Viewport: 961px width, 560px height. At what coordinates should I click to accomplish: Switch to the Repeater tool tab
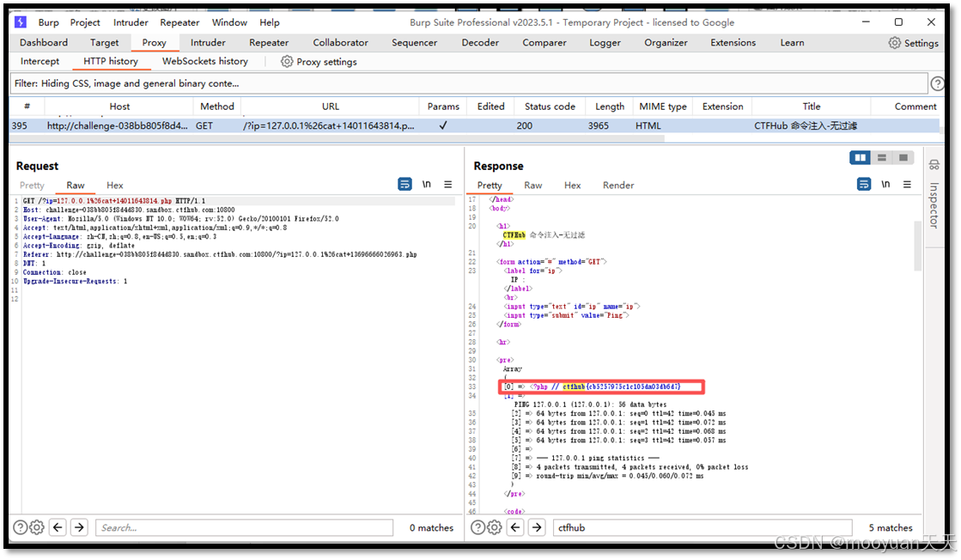tap(269, 43)
